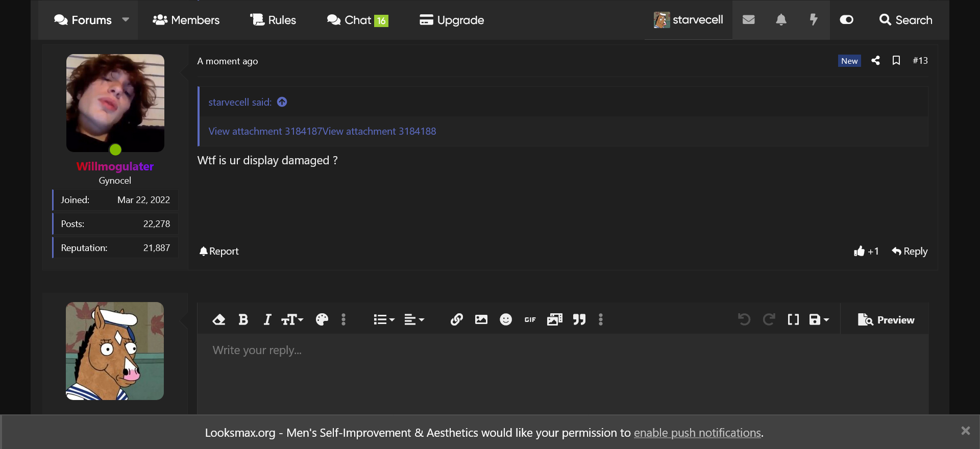Toggle BB code mode brackets
This screenshot has height=449, width=980.
pos(793,320)
